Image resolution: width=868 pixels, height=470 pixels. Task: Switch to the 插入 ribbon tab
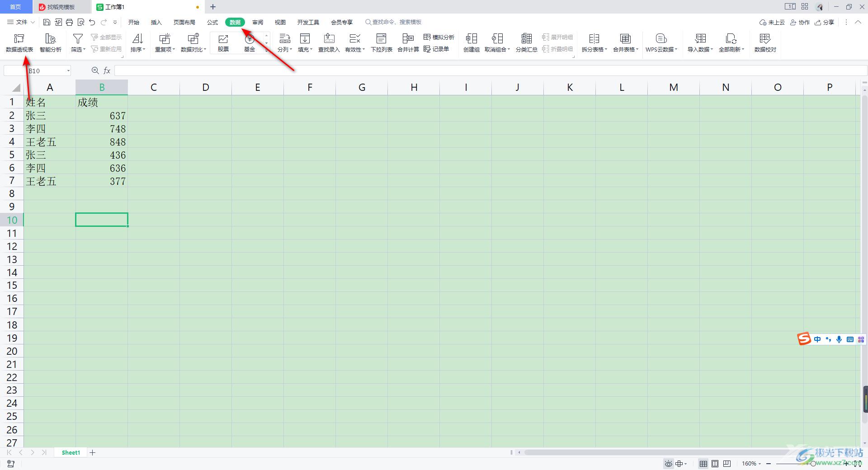pos(156,22)
